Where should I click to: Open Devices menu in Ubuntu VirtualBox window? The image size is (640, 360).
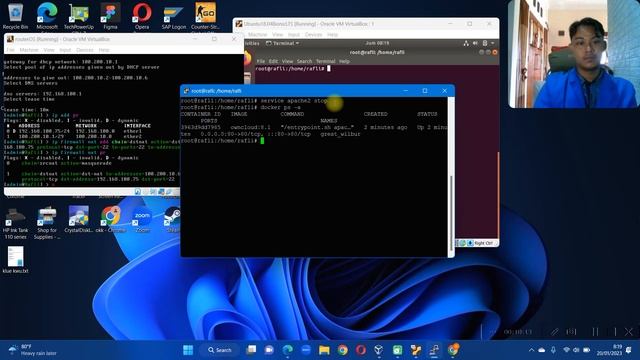(x=313, y=35)
